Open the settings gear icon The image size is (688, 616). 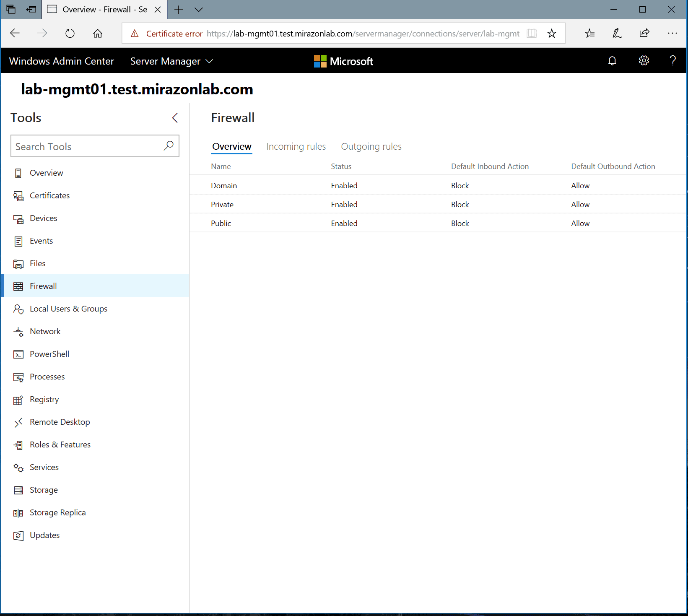click(644, 61)
